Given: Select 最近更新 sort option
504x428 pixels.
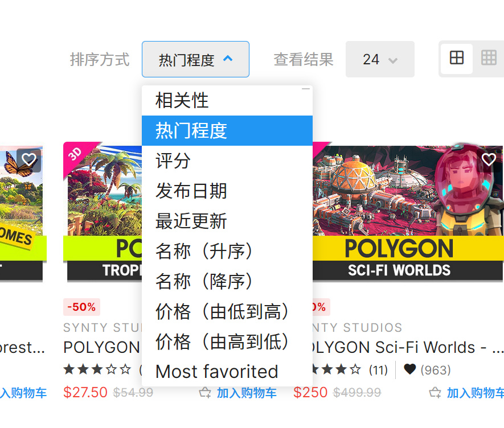Looking at the screenshot, I should [x=227, y=221].
